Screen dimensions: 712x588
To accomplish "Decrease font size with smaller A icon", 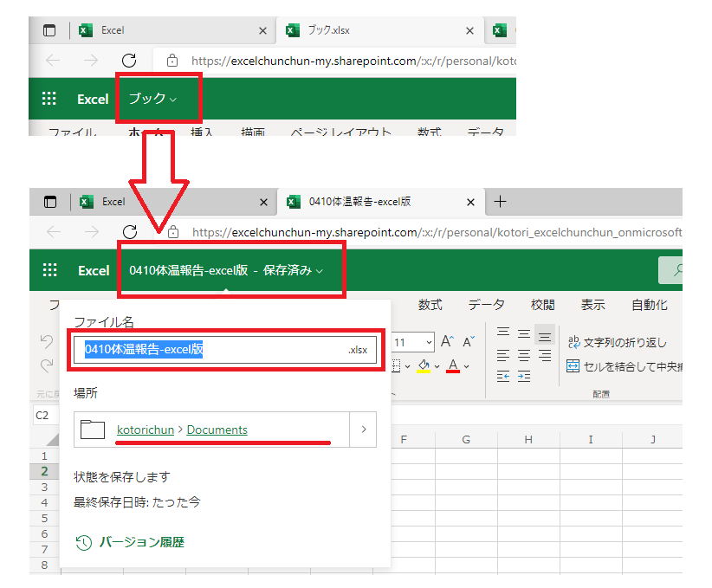I will pos(469,341).
